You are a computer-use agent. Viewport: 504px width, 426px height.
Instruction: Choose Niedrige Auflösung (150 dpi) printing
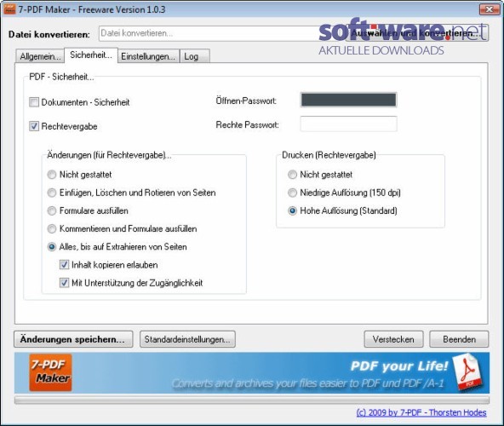pos(292,193)
